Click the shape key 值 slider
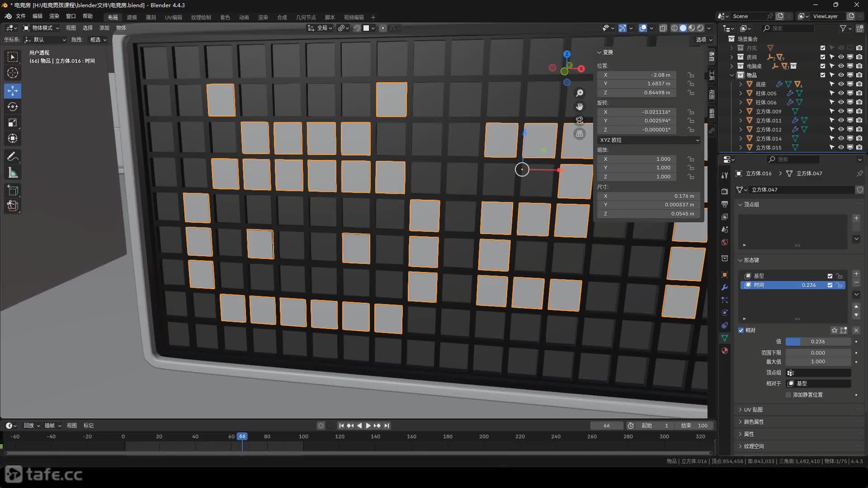Image resolution: width=868 pixels, height=488 pixels. 818,342
